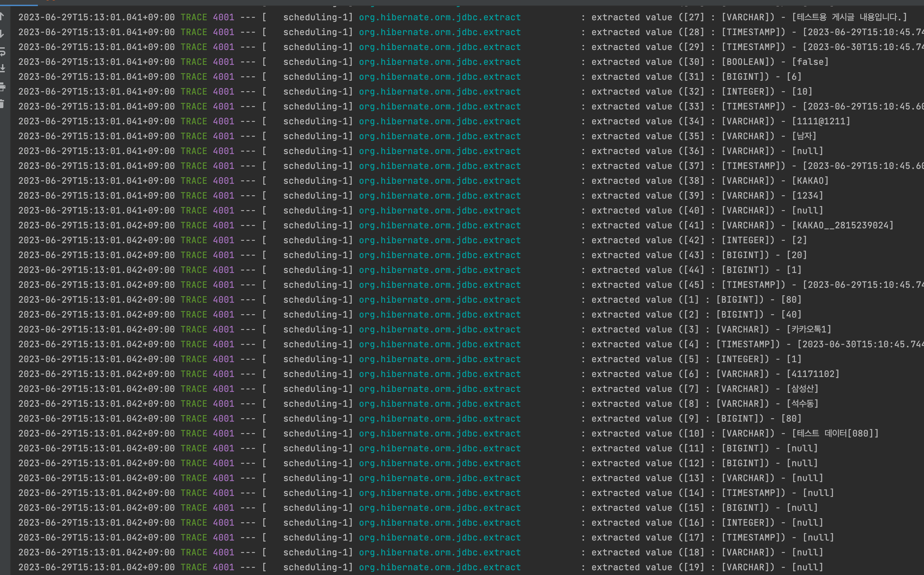Click the VARCHAR log line valued 1234
Screen dimensions: 924x575
(807, 196)
